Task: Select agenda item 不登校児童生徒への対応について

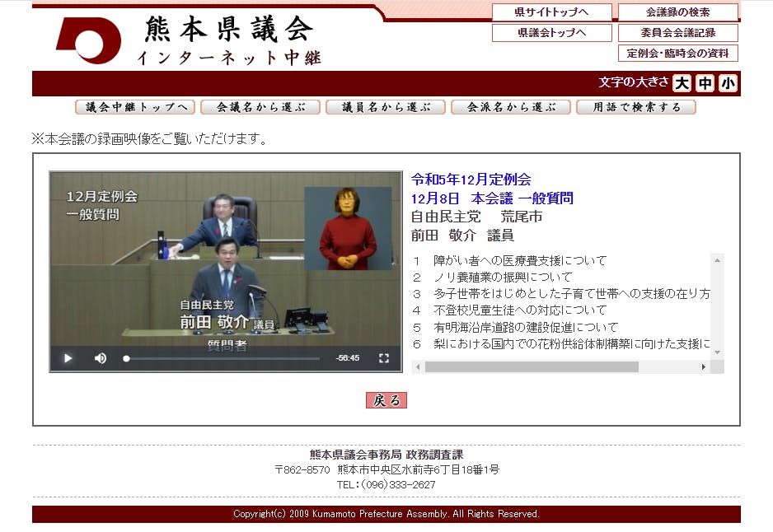Action: tap(520, 310)
